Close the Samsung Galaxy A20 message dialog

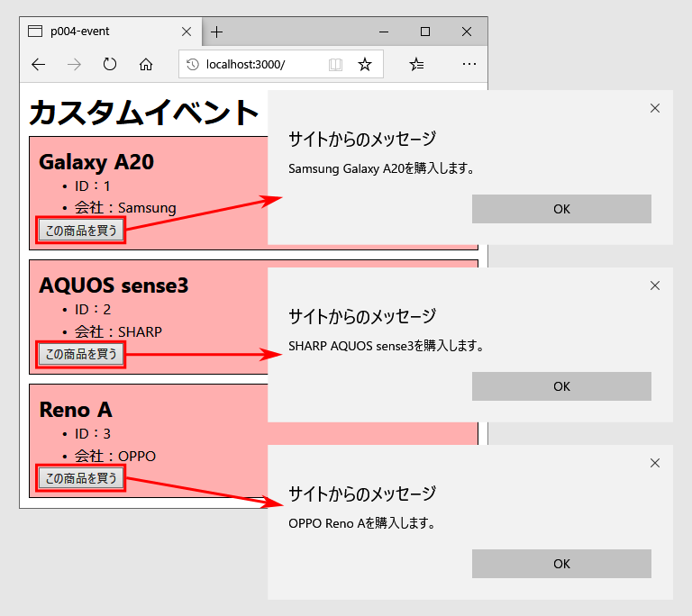655,108
